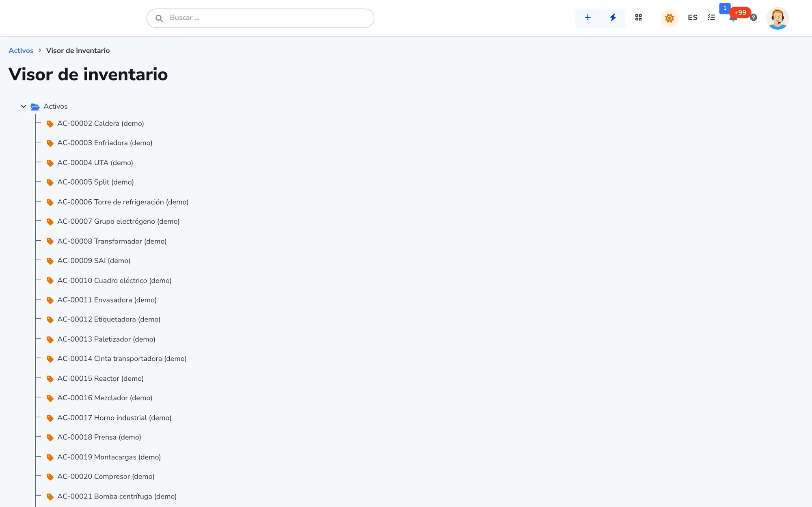Click the tag icon next to AC-00005 Split

pyautogui.click(x=50, y=183)
